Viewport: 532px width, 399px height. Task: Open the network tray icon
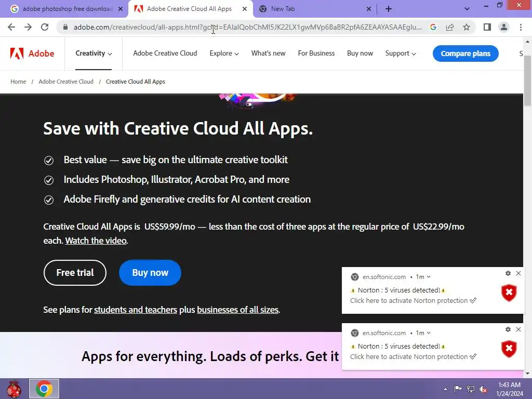coord(471,389)
